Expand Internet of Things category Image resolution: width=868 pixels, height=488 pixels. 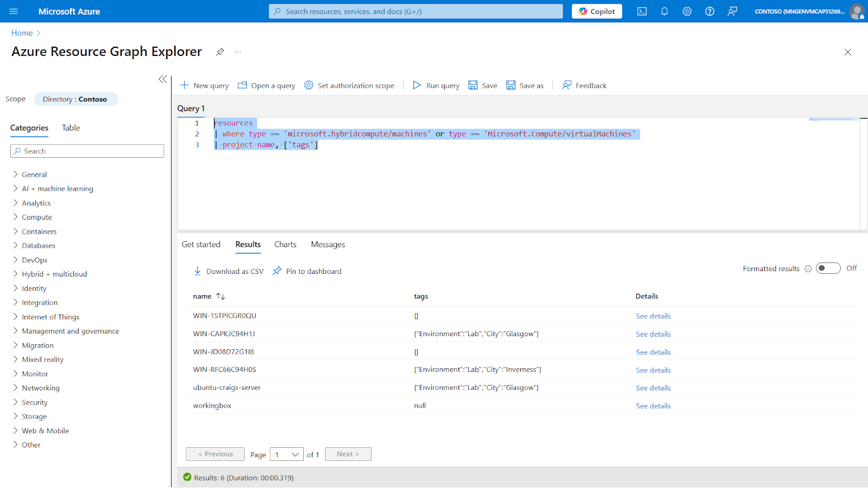46,317
